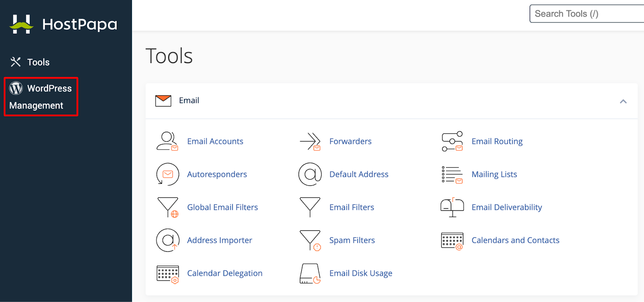Click the Email Disk Usage icon

click(310, 273)
